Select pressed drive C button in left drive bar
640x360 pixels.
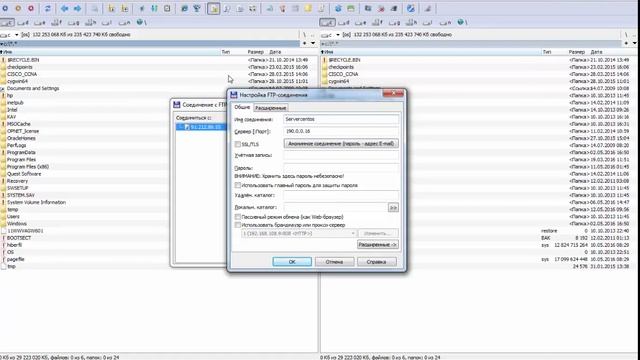pos(7,22)
